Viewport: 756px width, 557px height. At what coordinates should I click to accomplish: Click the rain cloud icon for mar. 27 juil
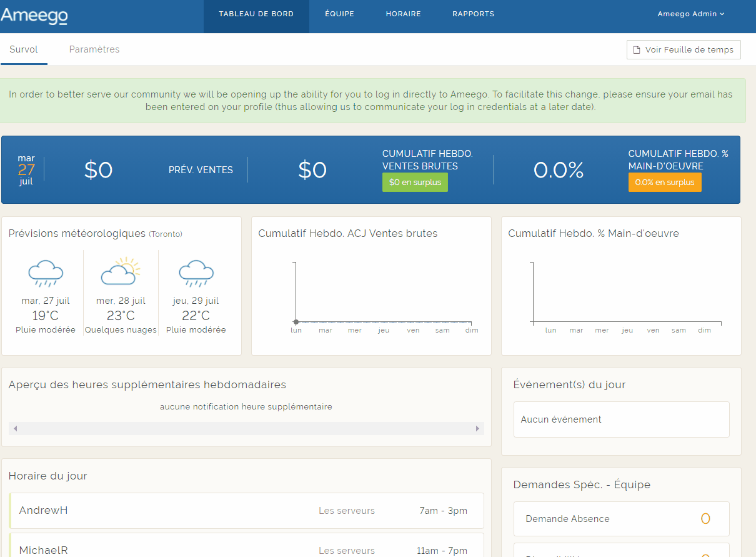tap(46, 273)
